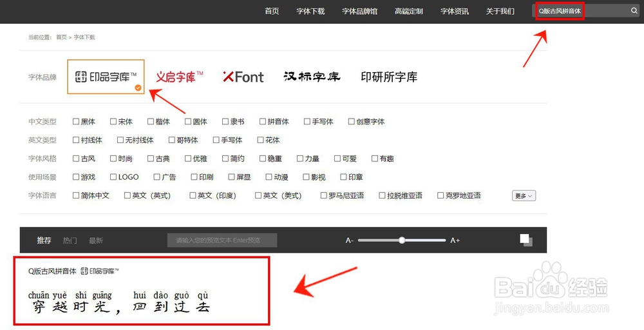Select the 印研所字库 brand logo
This screenshot has height=330, width=644.
(389, 77)
